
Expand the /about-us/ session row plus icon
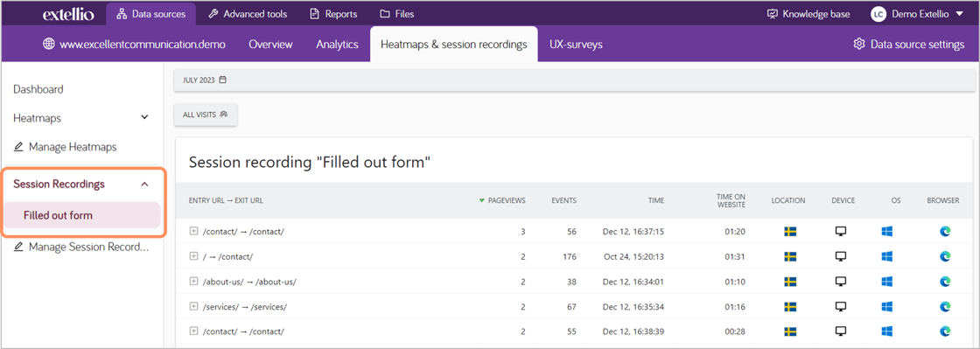(x=193, y=282)
